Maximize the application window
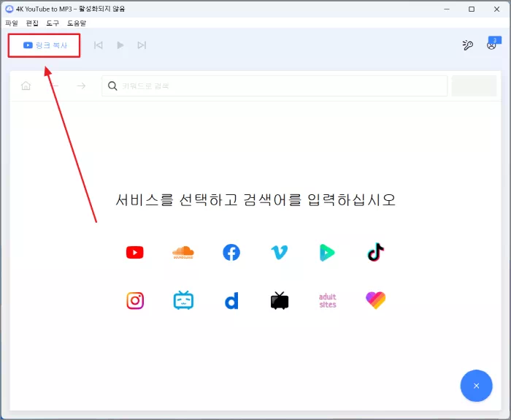The width and height of the screenshot is (511, 420). coord(472,9)
